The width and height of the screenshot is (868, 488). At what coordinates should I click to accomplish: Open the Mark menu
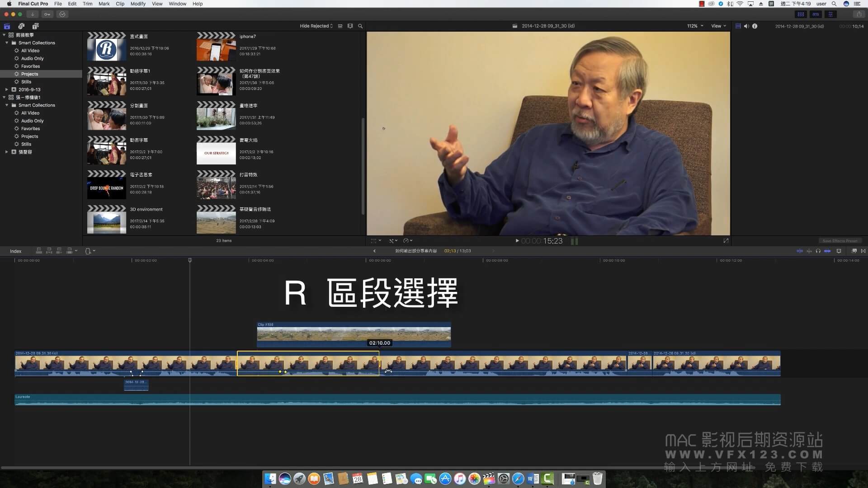coord(104,4)
